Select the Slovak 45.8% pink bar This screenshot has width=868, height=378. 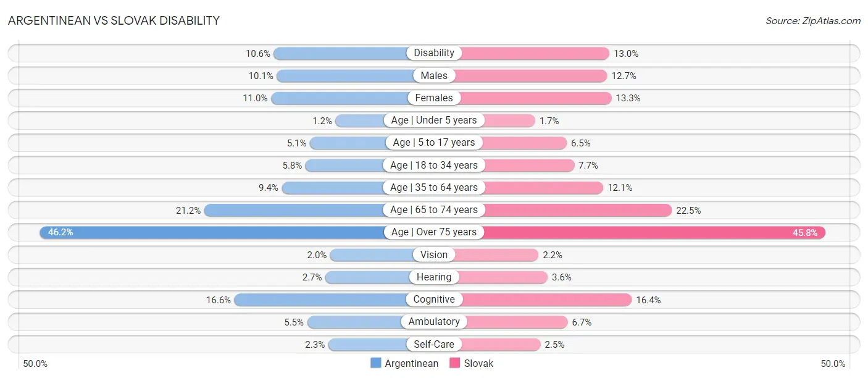pos(654,232)
